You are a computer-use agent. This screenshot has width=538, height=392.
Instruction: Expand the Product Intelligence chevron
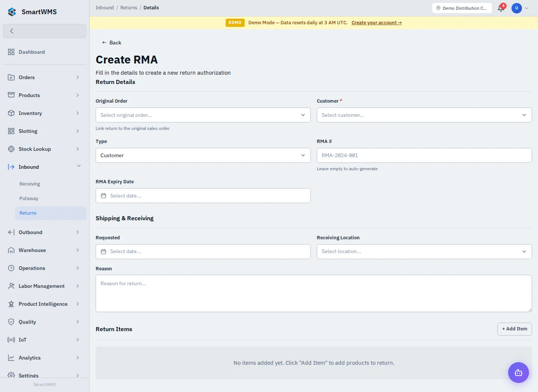point(78,304)
